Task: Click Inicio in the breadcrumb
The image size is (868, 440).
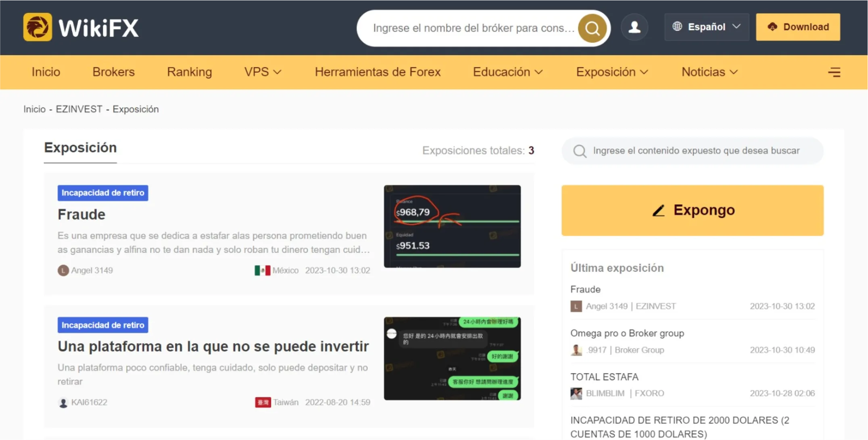Action: [34, 109]
